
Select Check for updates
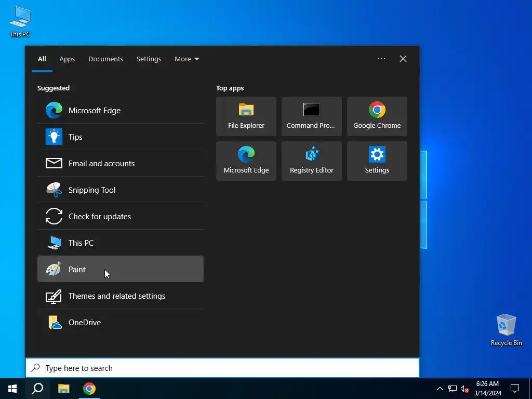click(x=121, y=216)
